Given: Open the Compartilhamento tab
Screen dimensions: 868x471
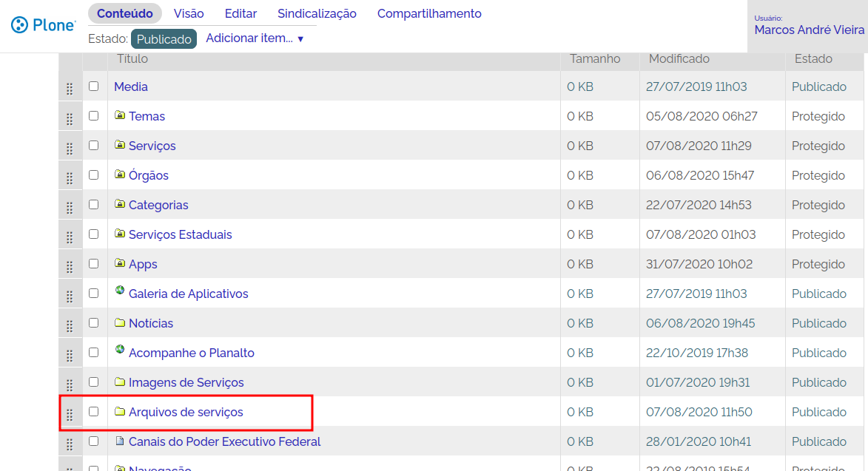Looking at the screenshot, I should [x=429, y=14].
